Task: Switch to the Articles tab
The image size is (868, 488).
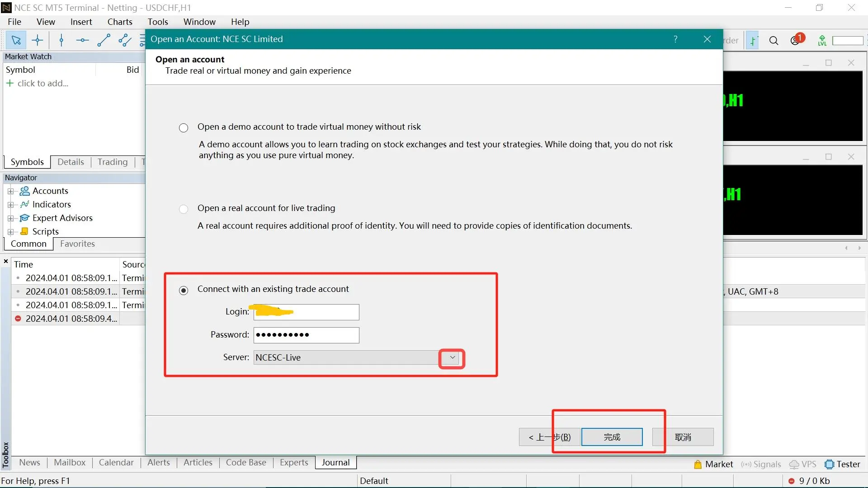Action: point(198,463)
